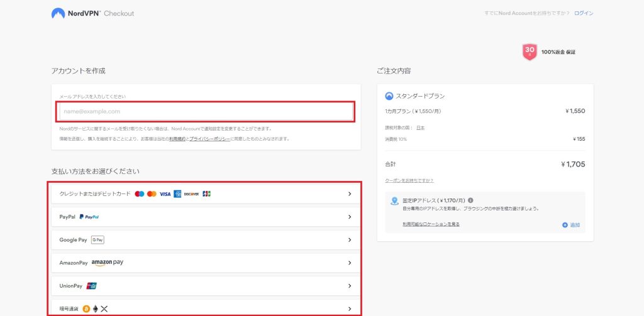The width and height of the screenshot is (644, 316).
Task: Expand the AmazonPay row chevron
Action: [350, 263]
